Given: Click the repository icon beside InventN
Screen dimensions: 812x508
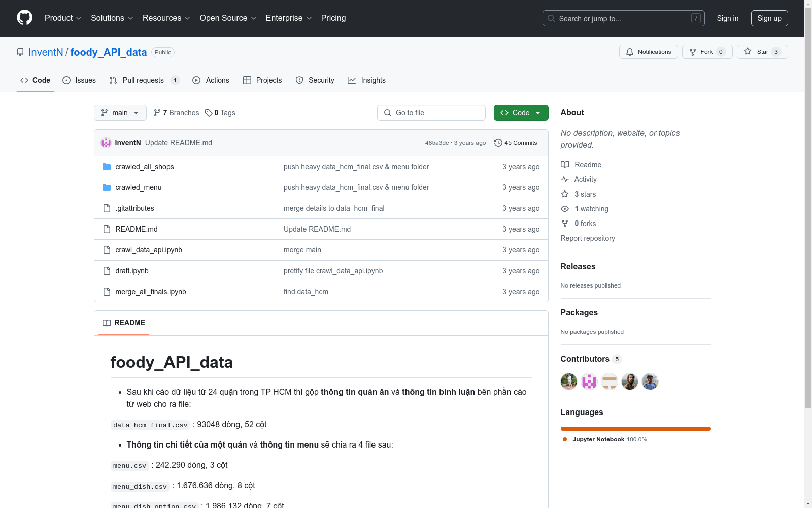Looking at the screenshot, I should pyautogui.click(x=20, y=52).
